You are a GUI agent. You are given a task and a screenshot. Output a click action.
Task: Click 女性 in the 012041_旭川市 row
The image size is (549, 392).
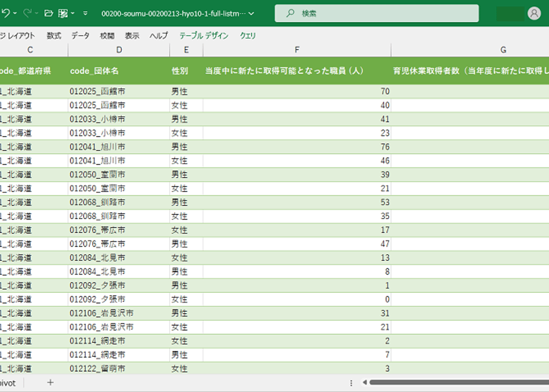pyautogui.click(x=187, y=160)
